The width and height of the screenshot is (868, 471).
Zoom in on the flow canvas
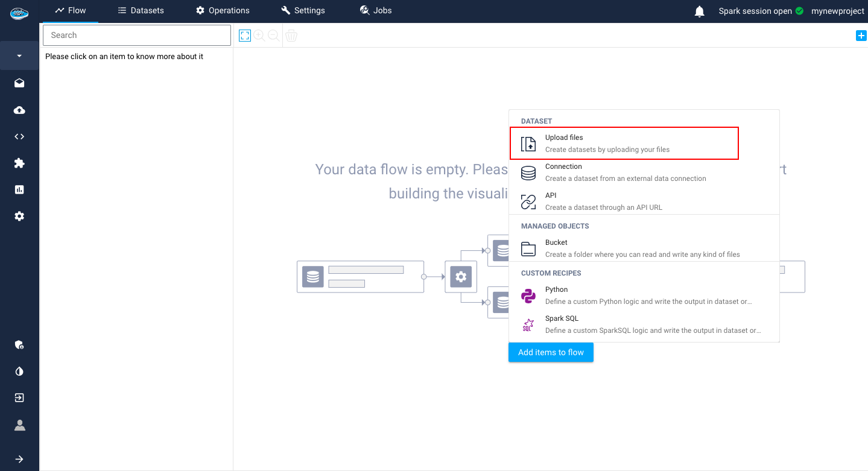259,35
